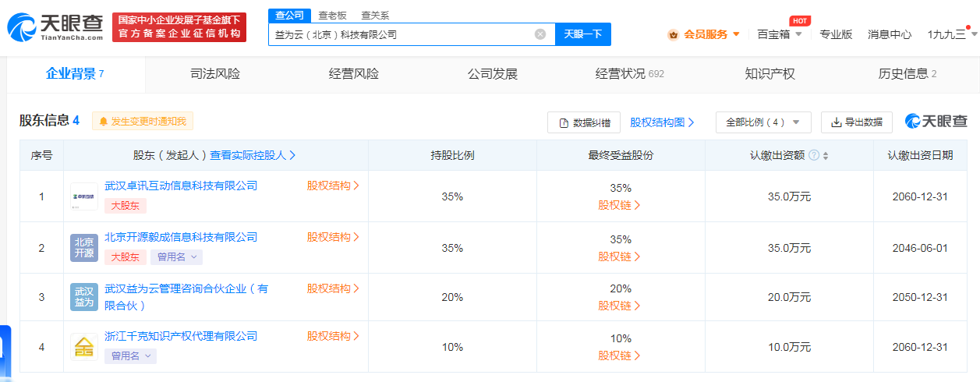Click into the company search input field
The image size is (980, 382).
click(x=402, y=34)
